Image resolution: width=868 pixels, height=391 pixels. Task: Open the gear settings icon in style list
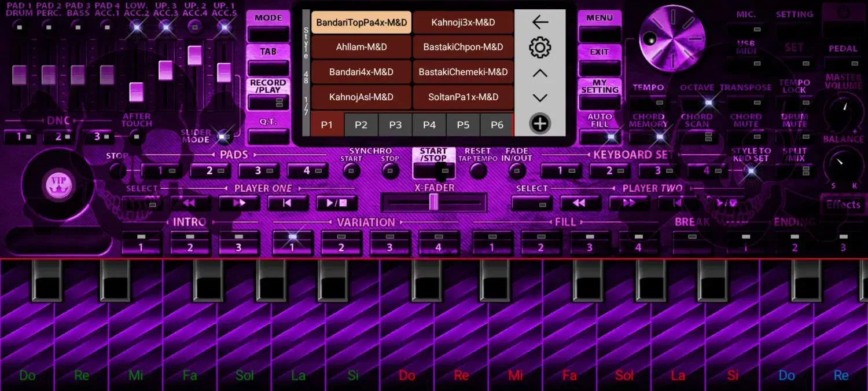(x=539, y=47)
